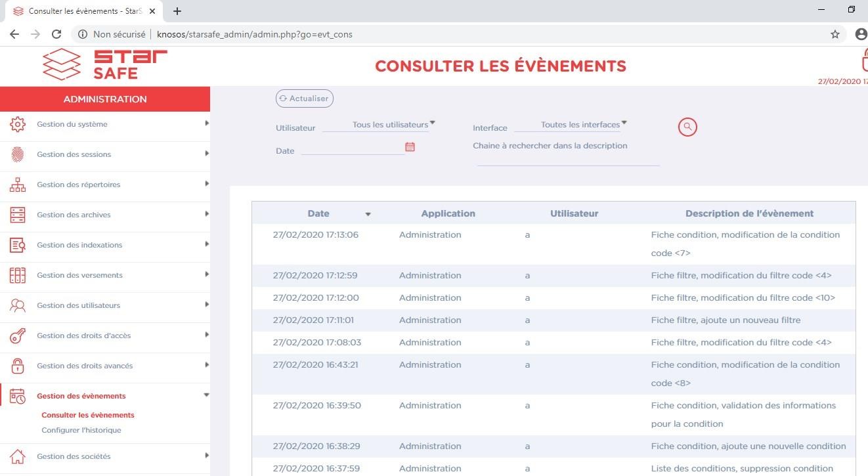
Task: Click the Gestion du système gear icon
Action: point(18,124)
